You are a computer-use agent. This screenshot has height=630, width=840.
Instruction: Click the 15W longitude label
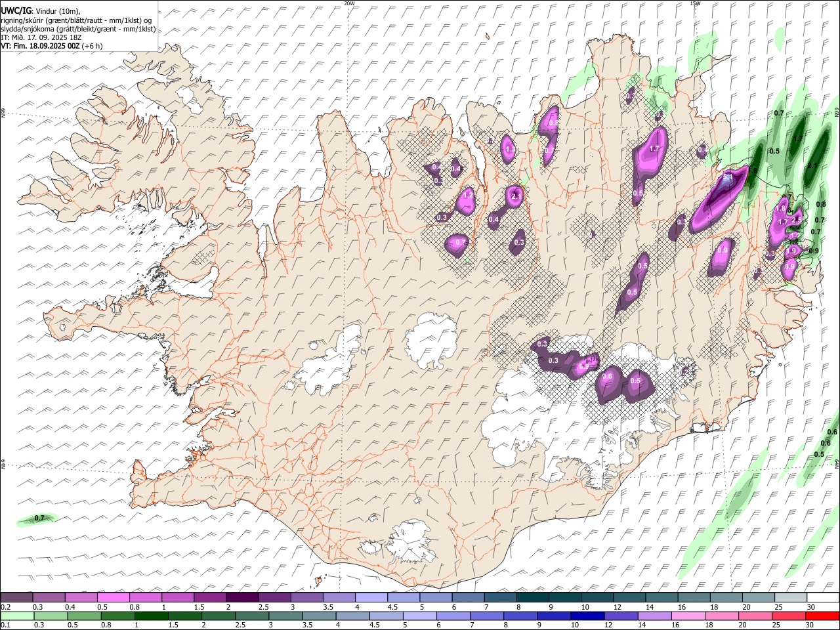click(x=695, y=3)
